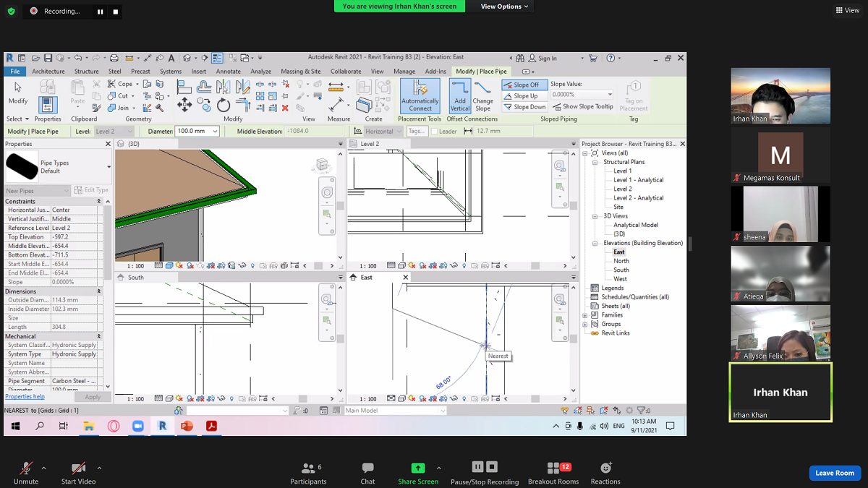Expand the Groups node in Project Browser
The width and height of the screenshot is (868, 488).
pyautogui.click(x=585, y=324)
